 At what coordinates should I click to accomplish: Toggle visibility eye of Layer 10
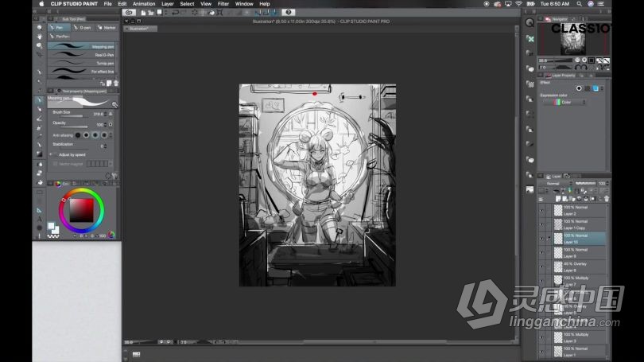(541, 239)
